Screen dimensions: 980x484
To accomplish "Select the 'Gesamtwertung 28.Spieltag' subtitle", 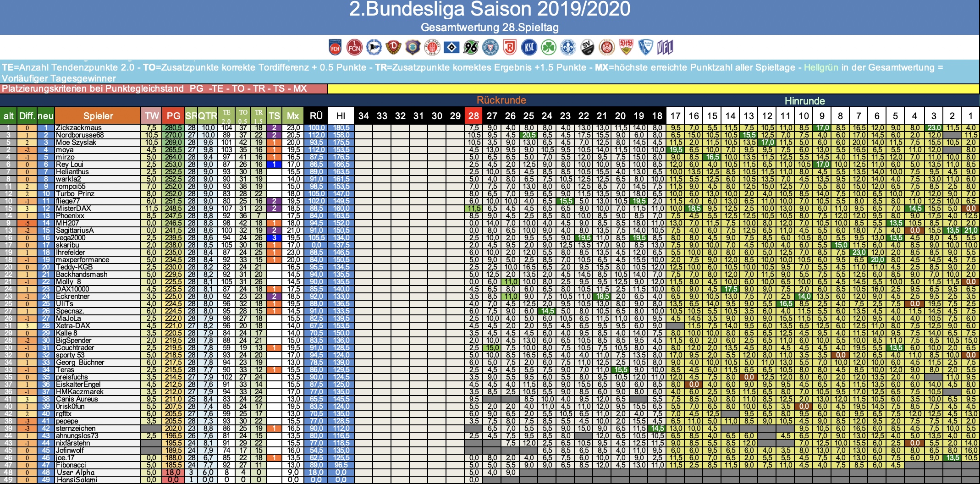I will [490, 27].
